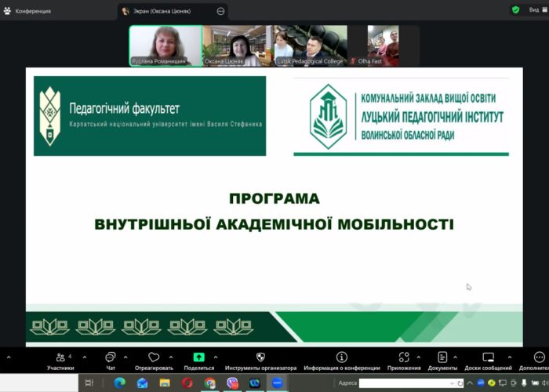Expand the arrow next to Чат
Image resolution: width=549 pixels, height=392 pixels.
pyautogui.click(x=125, y=358)
